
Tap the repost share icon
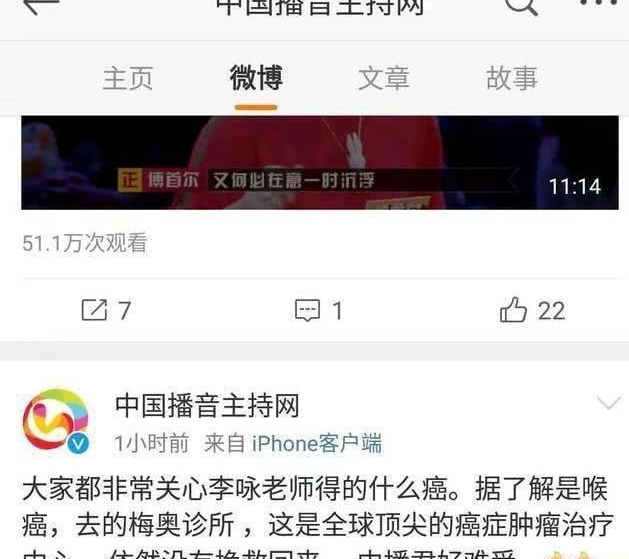(x=94, y=310)
